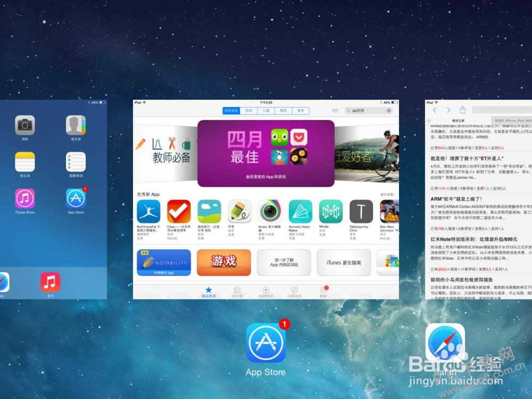Tap the Safari compass icon in the switcher
The height and width of the screenshot is (399, 532).
coord(445,343)
